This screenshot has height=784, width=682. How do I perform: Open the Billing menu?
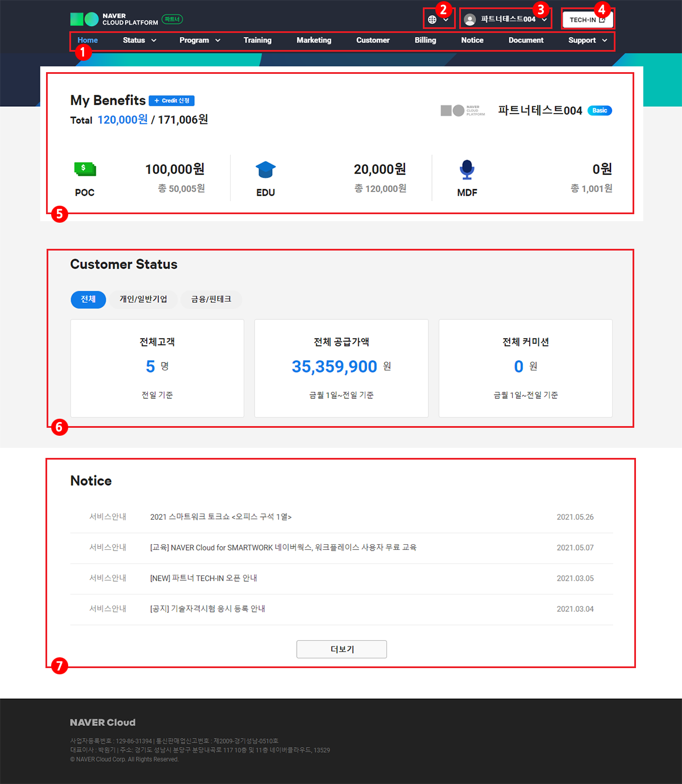(x=425, y=40)
